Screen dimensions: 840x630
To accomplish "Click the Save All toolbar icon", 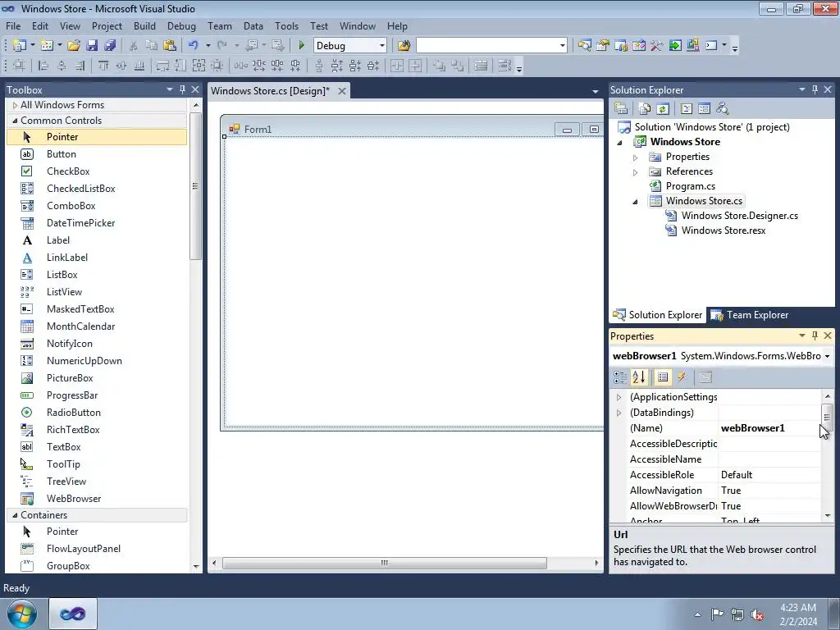I will pos(110,46).
